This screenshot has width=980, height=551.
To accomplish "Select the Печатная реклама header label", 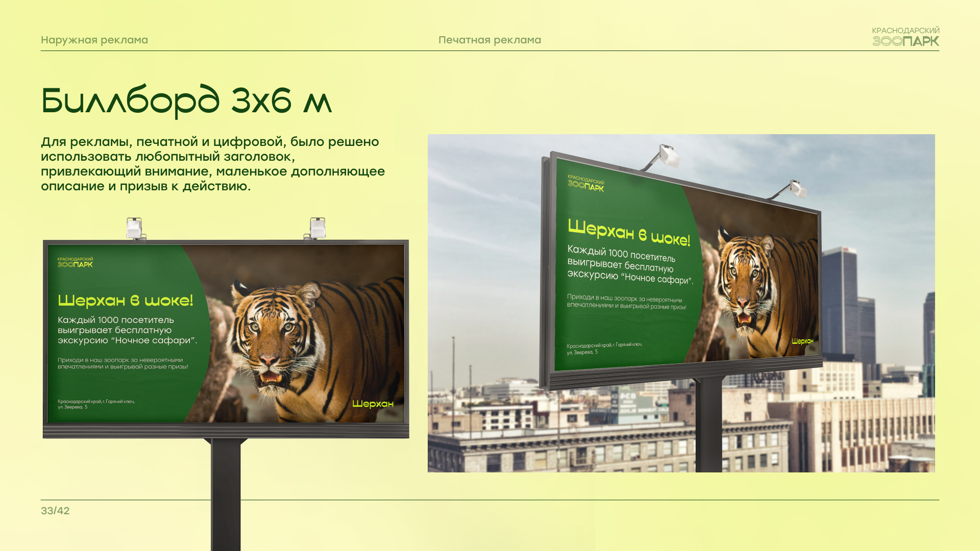I will point(489,40).
